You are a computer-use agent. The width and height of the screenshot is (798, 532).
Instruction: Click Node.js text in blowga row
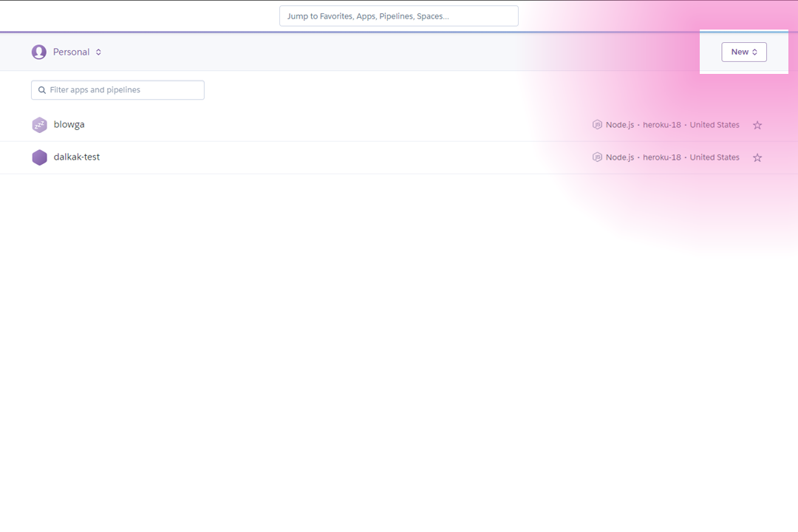pos(620,125)
